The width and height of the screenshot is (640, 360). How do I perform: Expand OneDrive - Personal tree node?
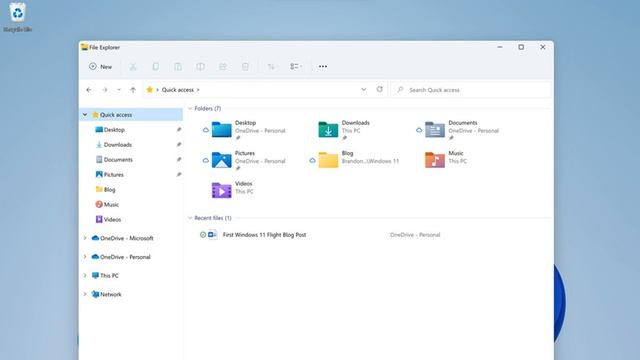click(85, 257)
